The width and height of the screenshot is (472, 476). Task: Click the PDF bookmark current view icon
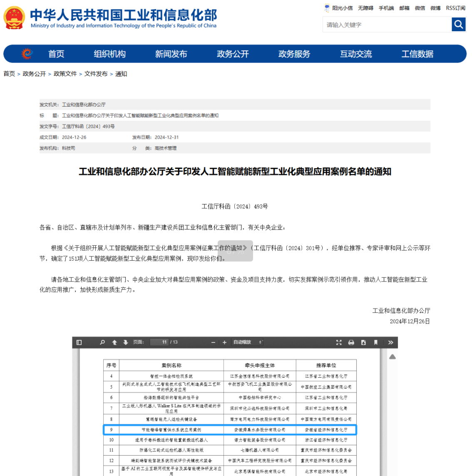pyautogui.click(x=375, y=342)
